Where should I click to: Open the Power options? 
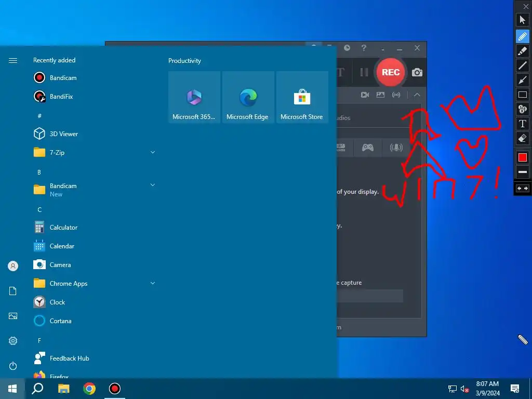13,366
